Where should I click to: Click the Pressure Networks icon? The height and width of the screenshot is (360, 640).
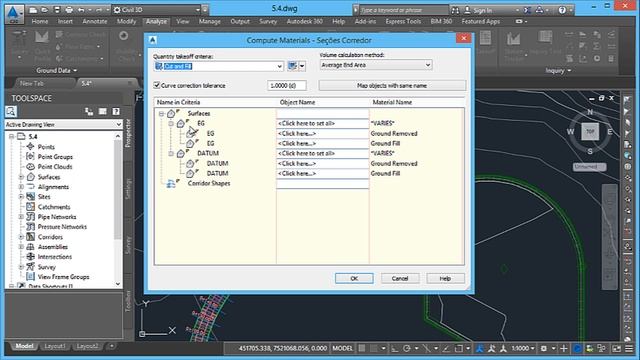coord(30,227)
